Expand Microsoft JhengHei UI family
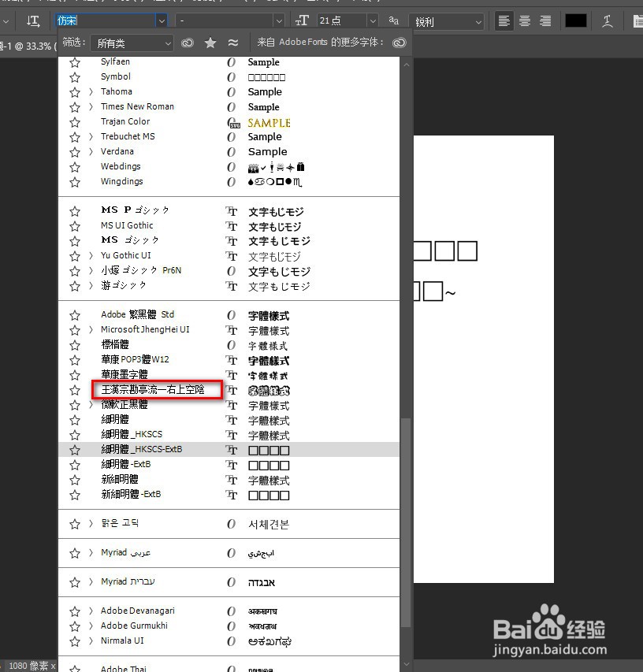This screenshot has height=672, width=643. click(91, 330)
